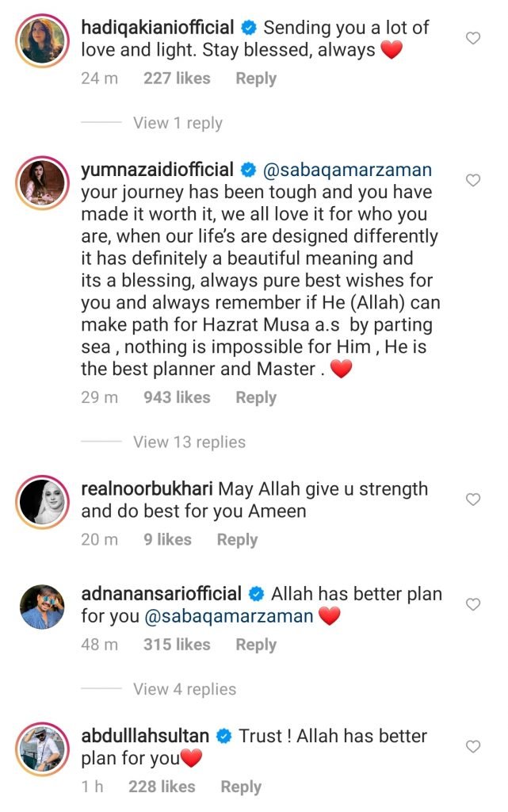Tap heart next to abdulllahsultan's comment

tap(473, 747)
